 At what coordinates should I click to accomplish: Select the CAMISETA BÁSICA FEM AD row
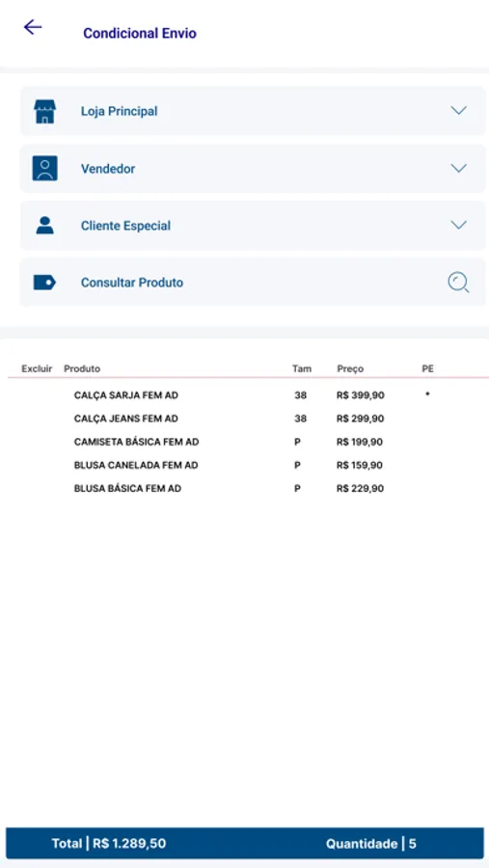(248, 442)
